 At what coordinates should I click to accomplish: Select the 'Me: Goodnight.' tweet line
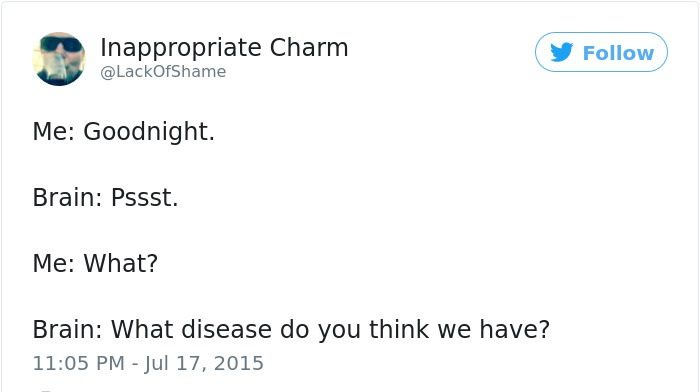[x=124, y=132]
